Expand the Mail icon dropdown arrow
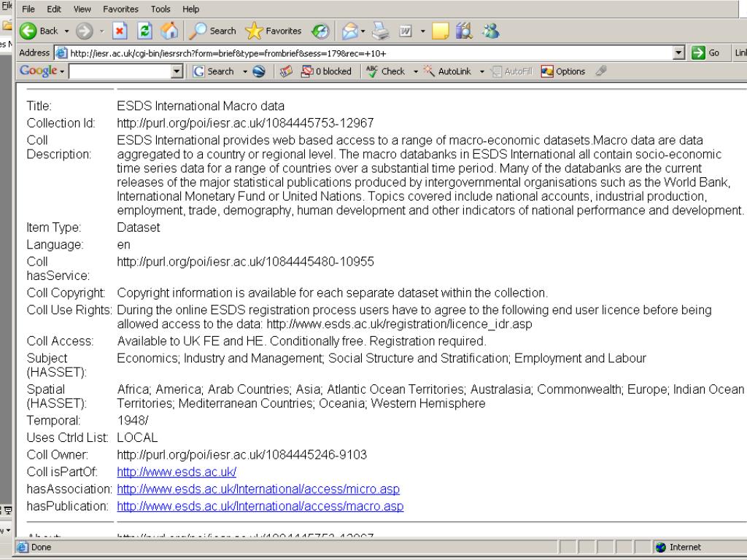 [363, 31]
